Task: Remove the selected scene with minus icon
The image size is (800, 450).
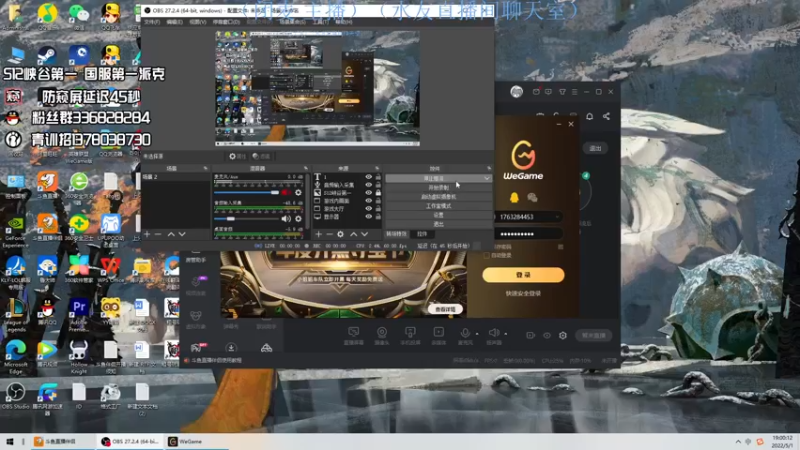Action: coord(158,234)
